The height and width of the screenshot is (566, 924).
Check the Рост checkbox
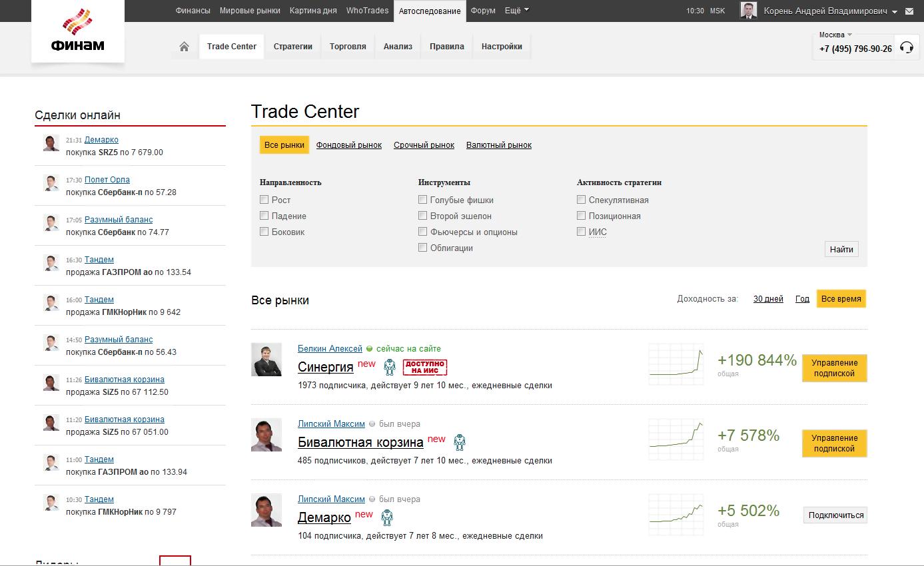click(x=264, y=199)
